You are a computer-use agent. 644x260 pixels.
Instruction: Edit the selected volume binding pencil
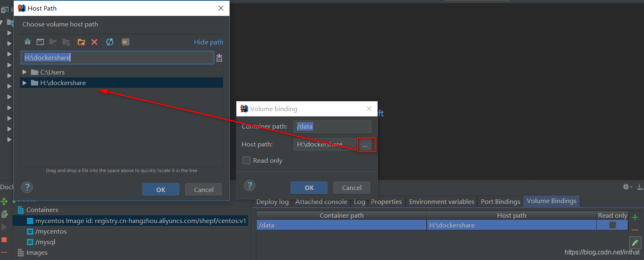tap(635, 243)
